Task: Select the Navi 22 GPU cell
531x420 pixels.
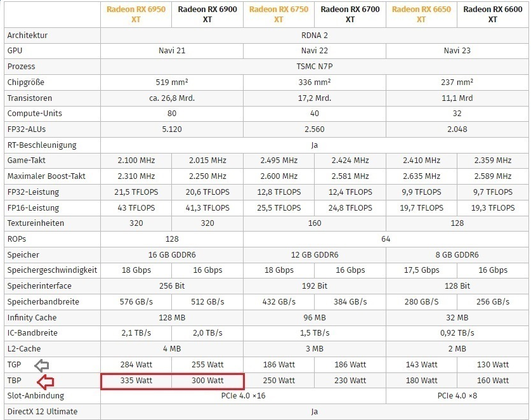Action: [315, 51]
